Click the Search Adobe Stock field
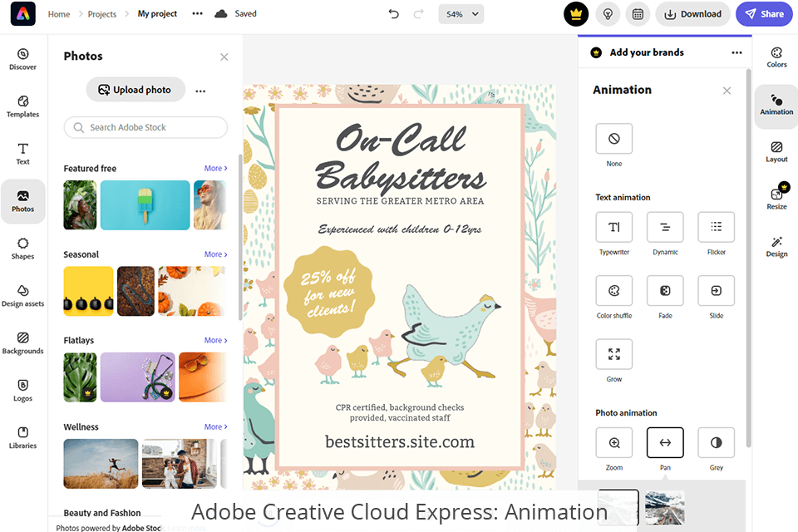Screen dimensions: 798x532 pos(145,127)
